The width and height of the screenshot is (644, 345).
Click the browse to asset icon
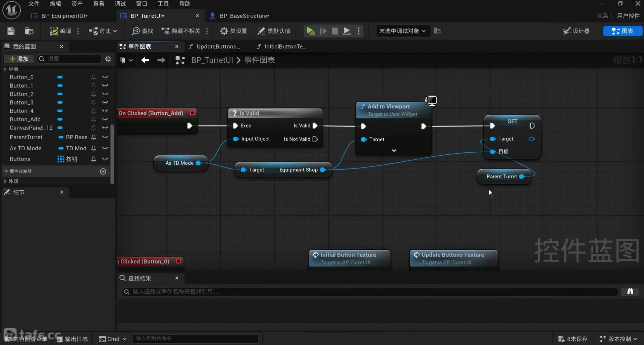(x=29, y=31)
